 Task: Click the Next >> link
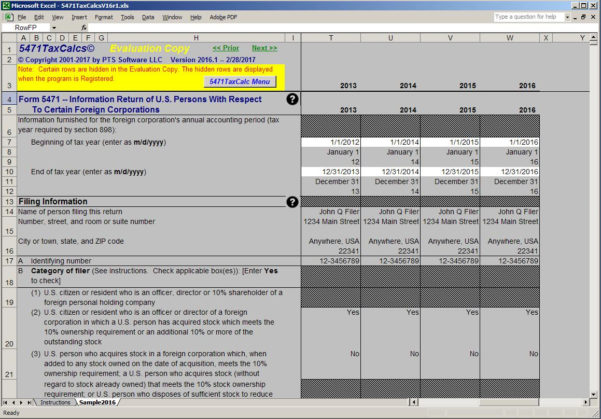[x=264, y=48]
